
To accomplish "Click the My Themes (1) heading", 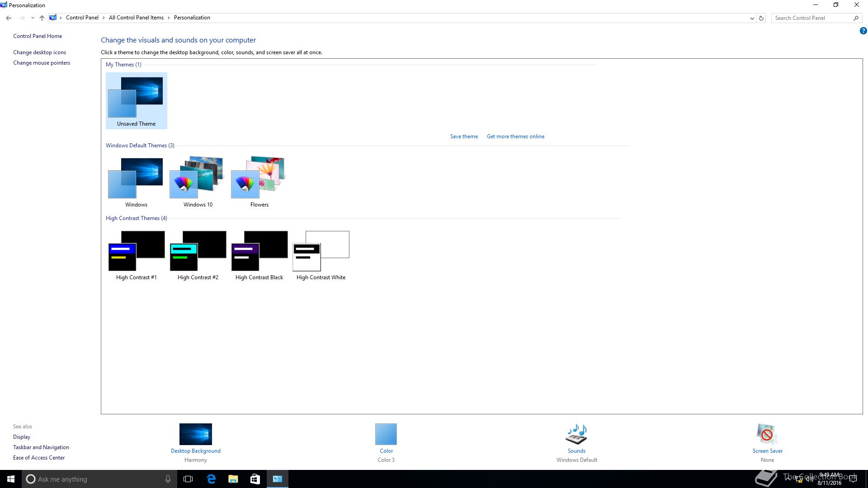I will [x=123, y=65].
